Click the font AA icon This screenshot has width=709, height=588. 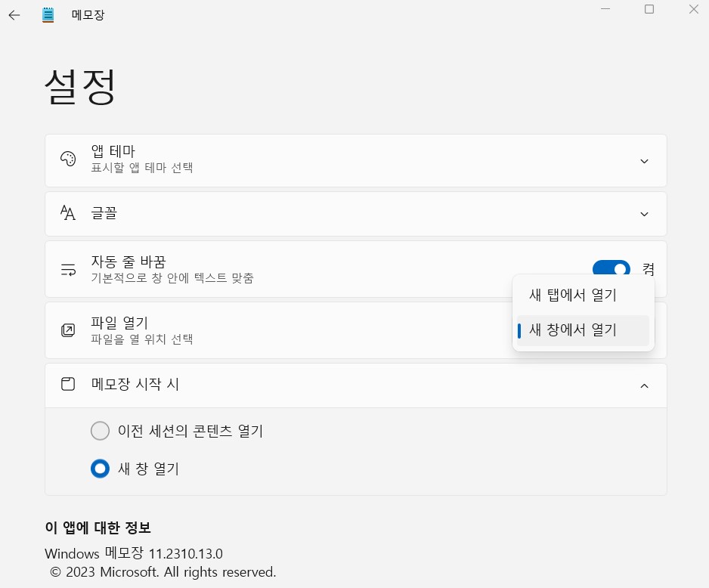click(x=68, y=212)
